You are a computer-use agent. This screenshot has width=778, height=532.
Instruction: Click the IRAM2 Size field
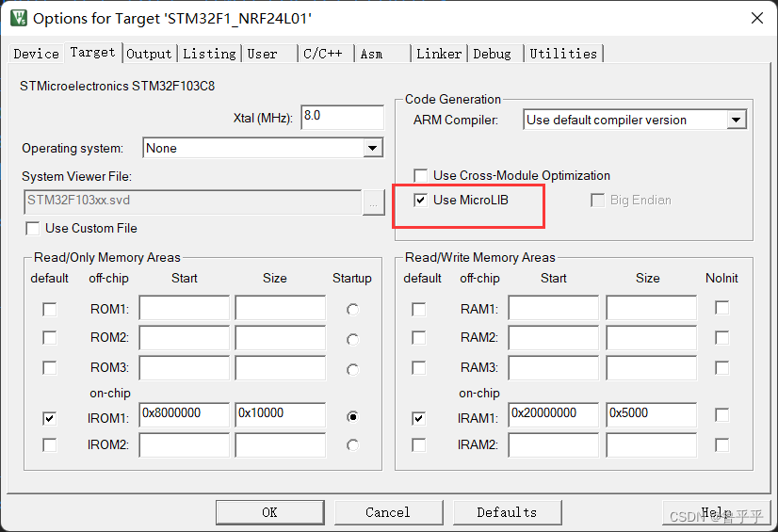652,444
